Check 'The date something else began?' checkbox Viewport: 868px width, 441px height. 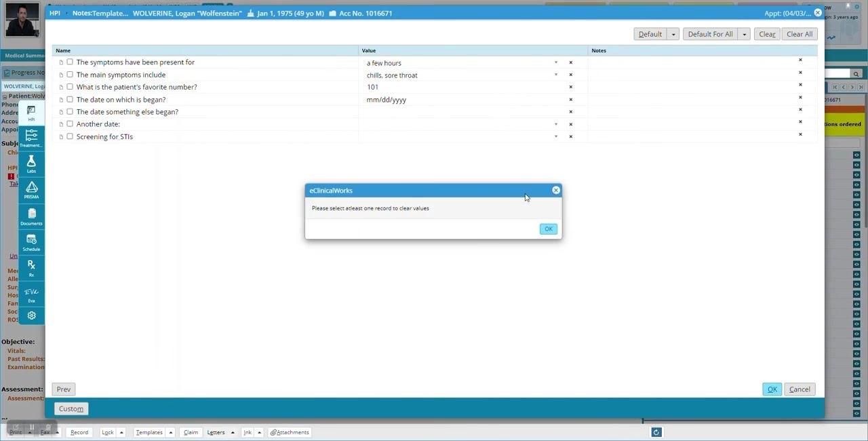tap(70, 111)
